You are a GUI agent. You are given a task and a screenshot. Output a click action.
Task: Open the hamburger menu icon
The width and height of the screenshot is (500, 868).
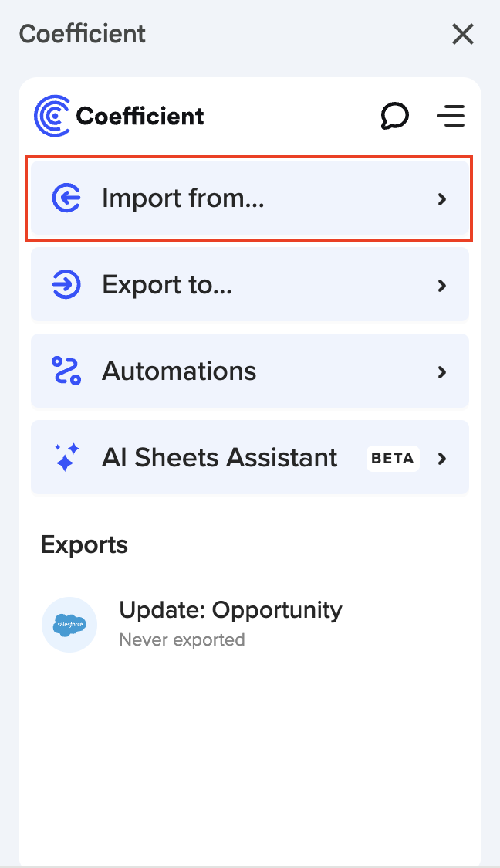coord(451,117)
